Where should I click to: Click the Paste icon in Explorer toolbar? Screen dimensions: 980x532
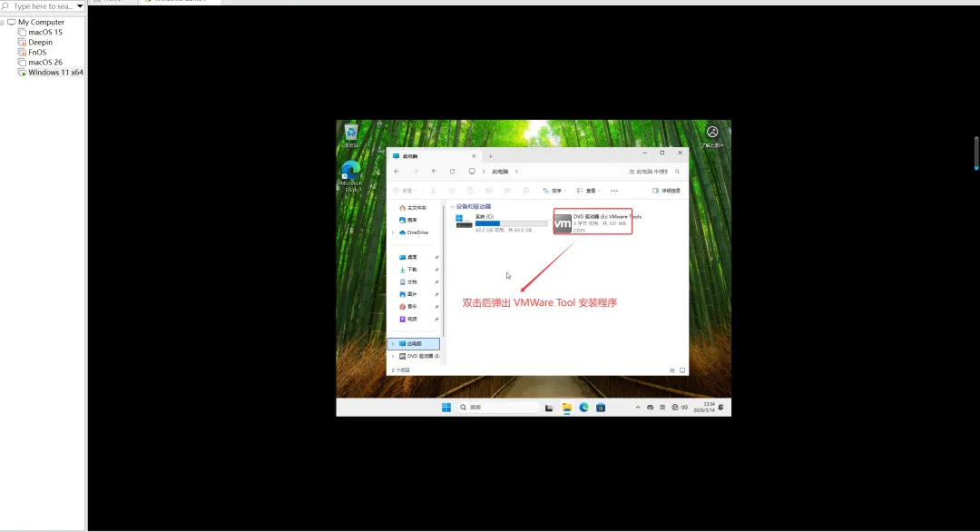tap(470, 191)
